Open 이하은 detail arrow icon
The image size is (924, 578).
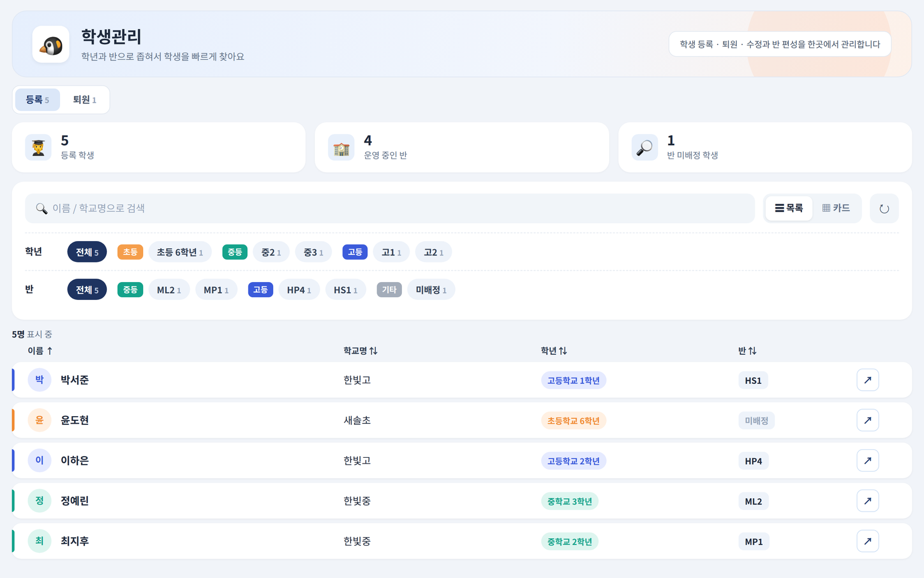click(867, 461)
